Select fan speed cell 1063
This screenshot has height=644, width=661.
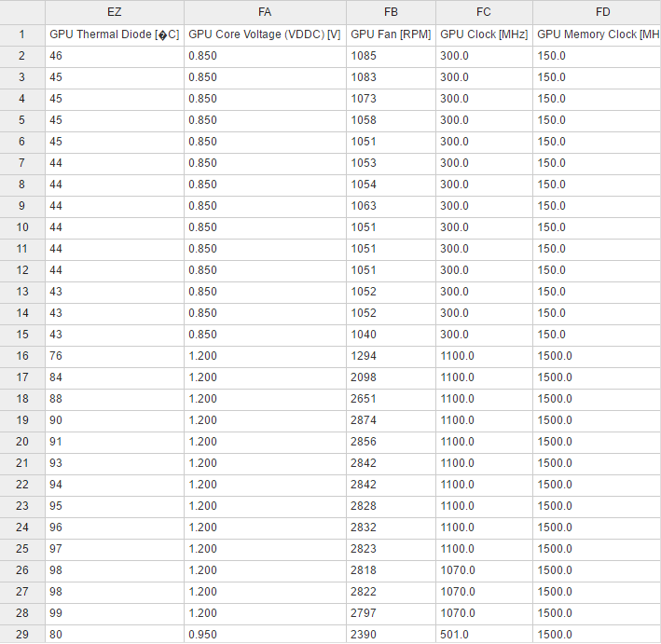coord(392,206)
